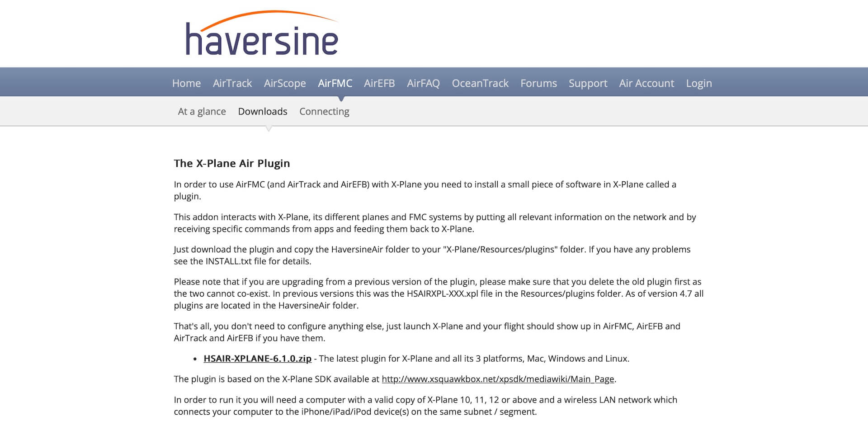This screenshot has width=868, height=421.
Task: Click the Haversine logo
Action: coord(262,34)
